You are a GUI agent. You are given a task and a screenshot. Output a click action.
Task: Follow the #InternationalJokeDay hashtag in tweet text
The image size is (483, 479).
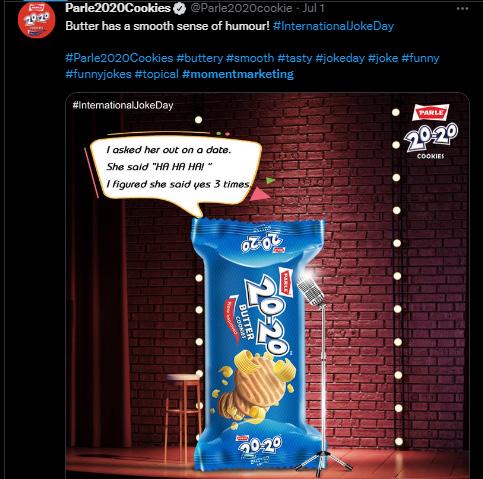[333, 26]
